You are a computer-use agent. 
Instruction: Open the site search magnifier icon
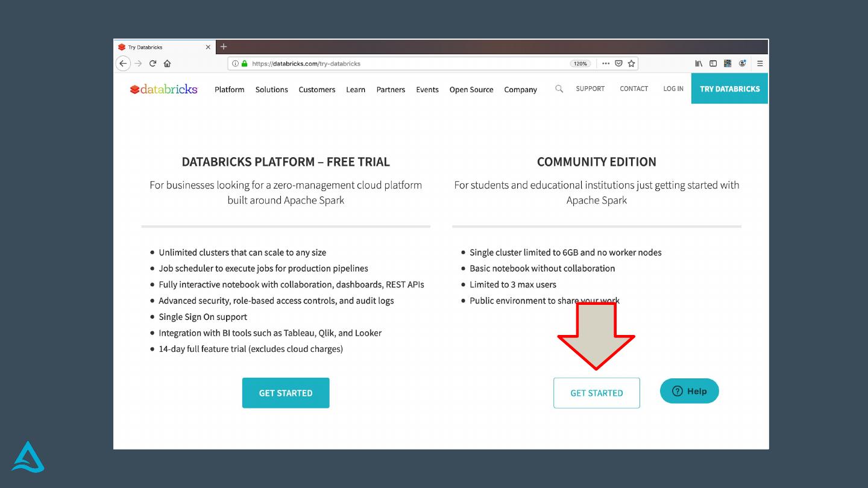559,89
